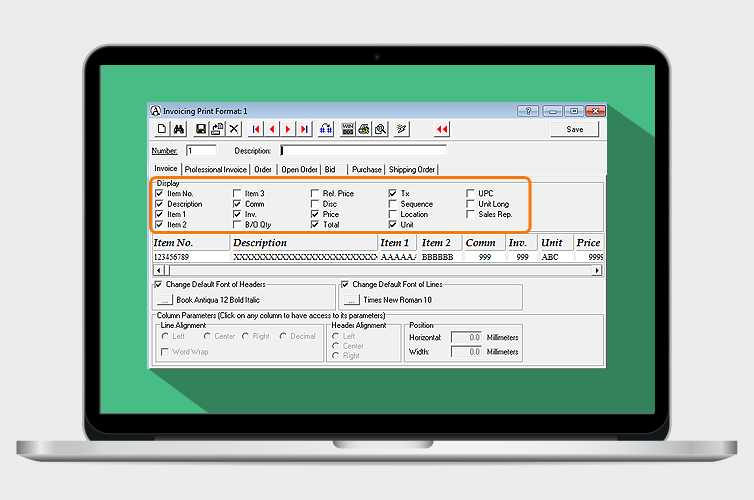Image resolution: width=754 pixels, height=500 pixels.
Task: Delete the record with the X icon
Action: pos(234,129)
